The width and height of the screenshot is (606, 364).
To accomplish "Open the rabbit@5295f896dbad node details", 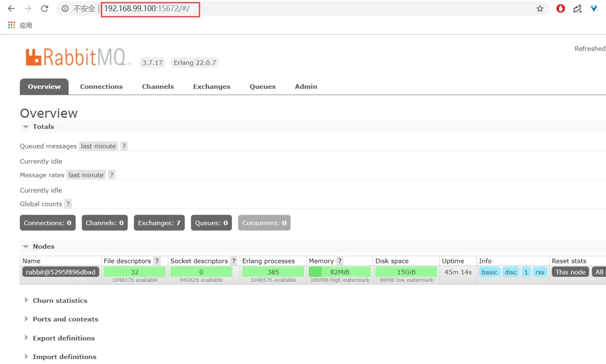I will [x=61, y=272].
